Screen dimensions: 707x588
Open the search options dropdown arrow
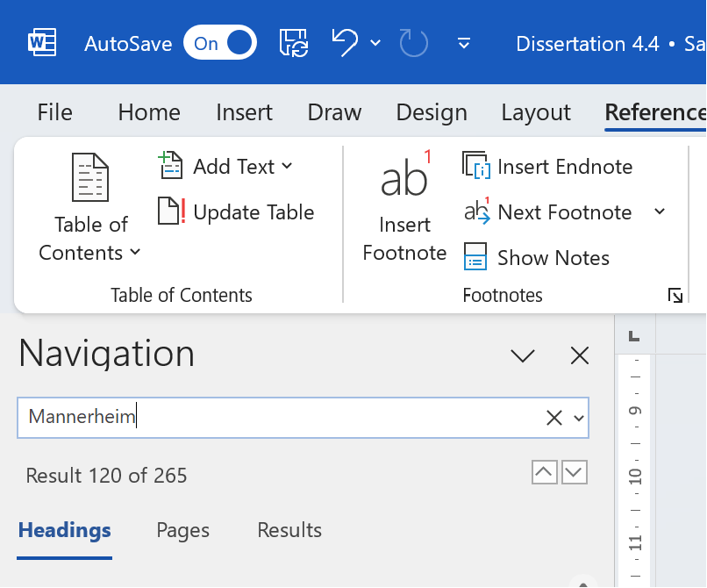click(x=579, y=418)
